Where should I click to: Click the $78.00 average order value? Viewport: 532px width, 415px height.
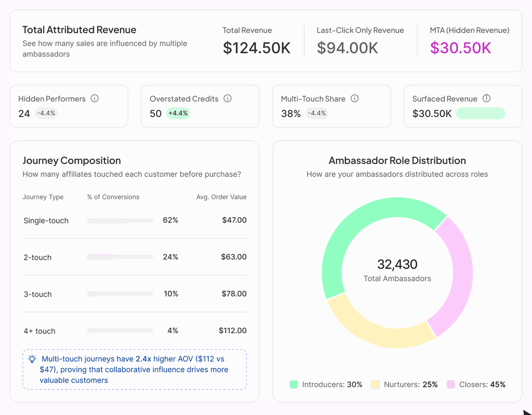coord(234,294)
